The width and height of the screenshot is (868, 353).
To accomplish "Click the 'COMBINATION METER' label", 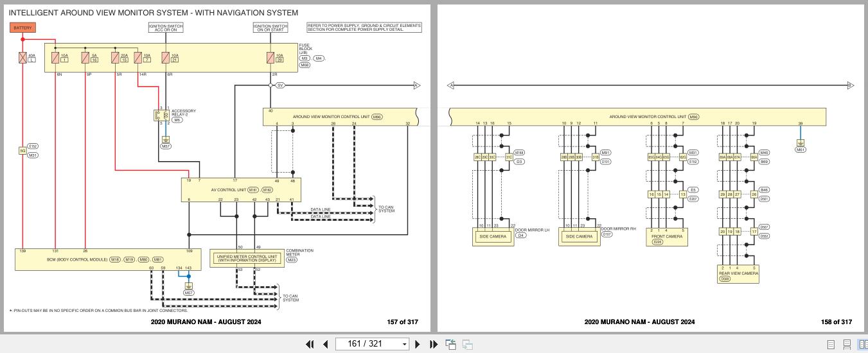I will [x=299, y=252].
